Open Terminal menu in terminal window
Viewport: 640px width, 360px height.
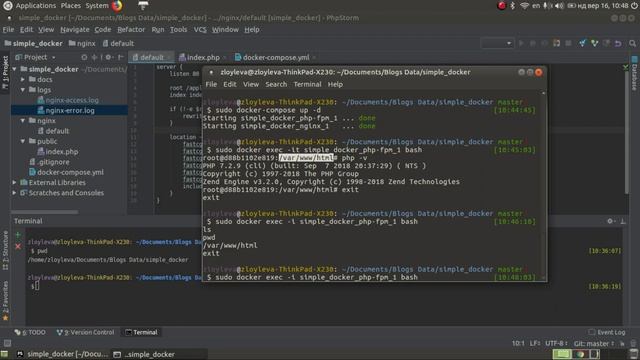point(307,84)
